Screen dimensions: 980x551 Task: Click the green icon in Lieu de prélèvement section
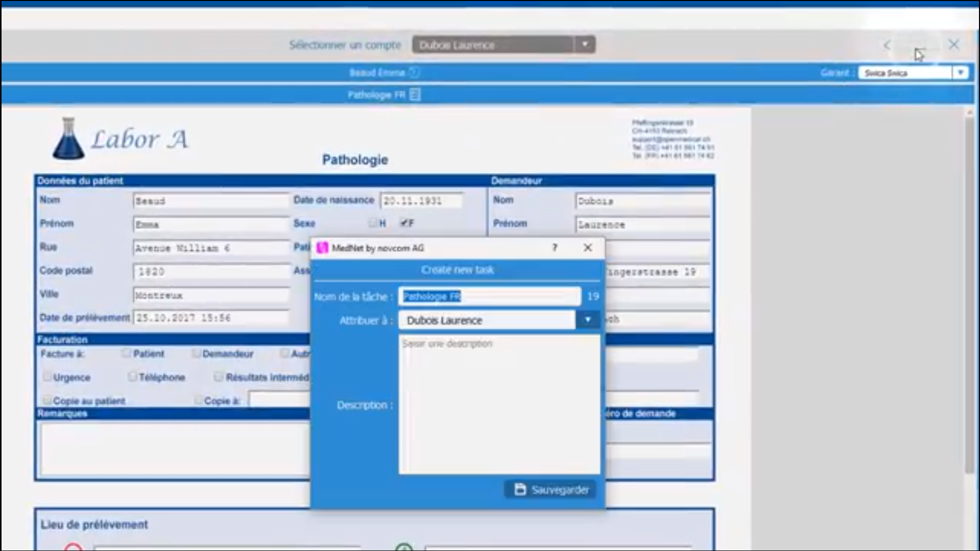(404, 547)
